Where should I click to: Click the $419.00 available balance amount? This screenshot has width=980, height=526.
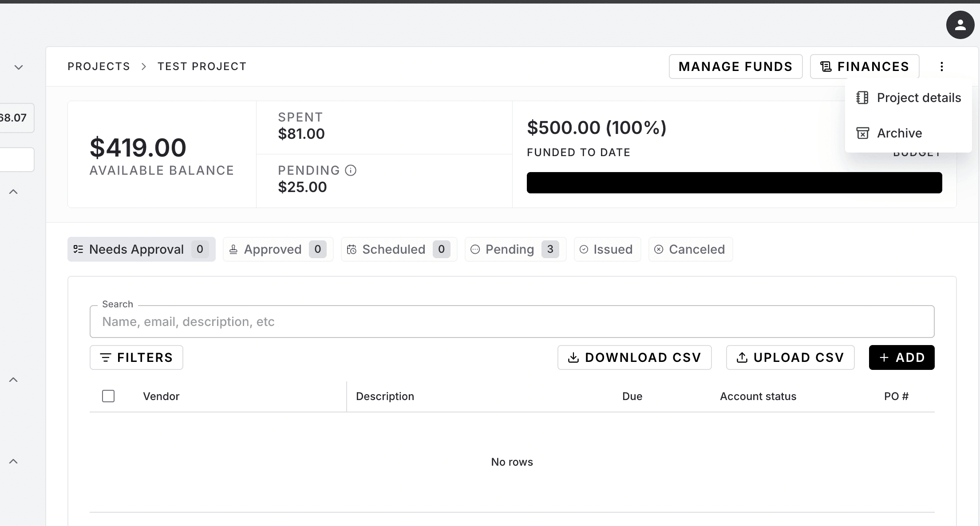pos(138,147)
